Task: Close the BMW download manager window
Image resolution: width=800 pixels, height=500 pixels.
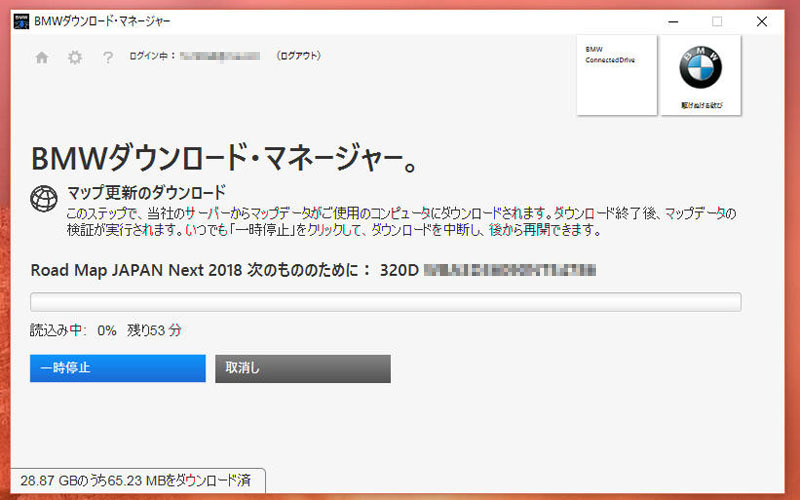Action: pos(762,21)
